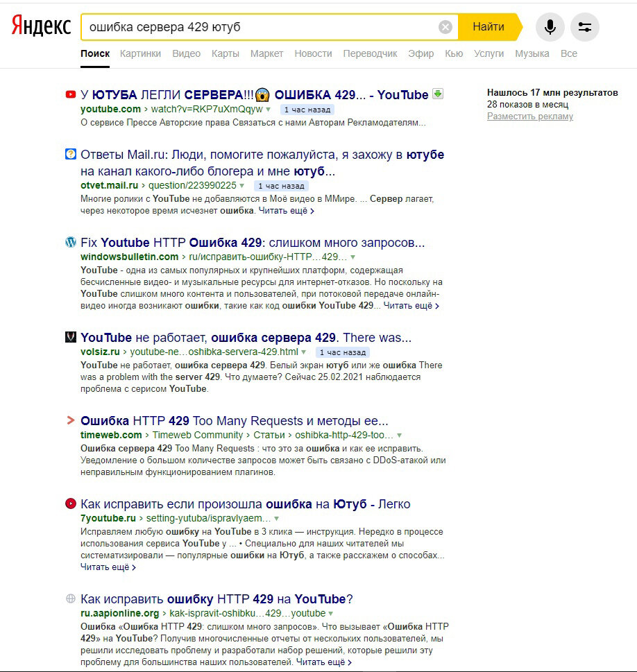Open the Маркет tab
This screenshot has height=672, width=637.
[x=266, y=53]
